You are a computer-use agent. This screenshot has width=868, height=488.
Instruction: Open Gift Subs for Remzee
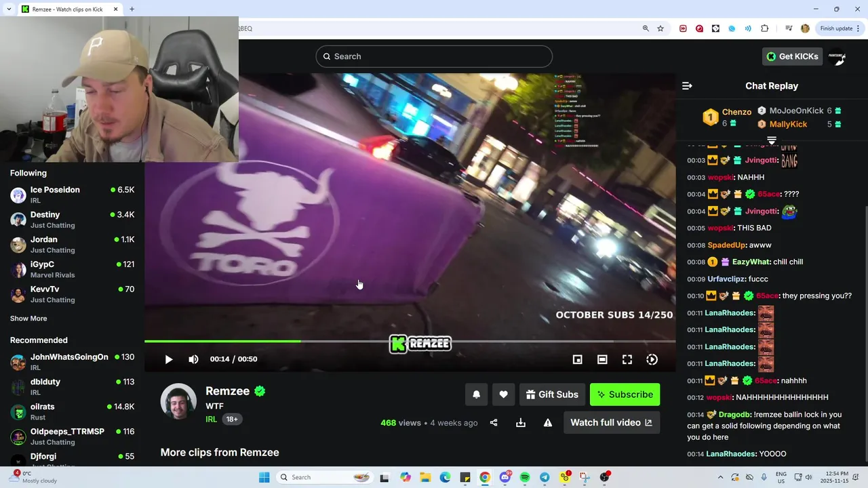click(x=552, y=394)
